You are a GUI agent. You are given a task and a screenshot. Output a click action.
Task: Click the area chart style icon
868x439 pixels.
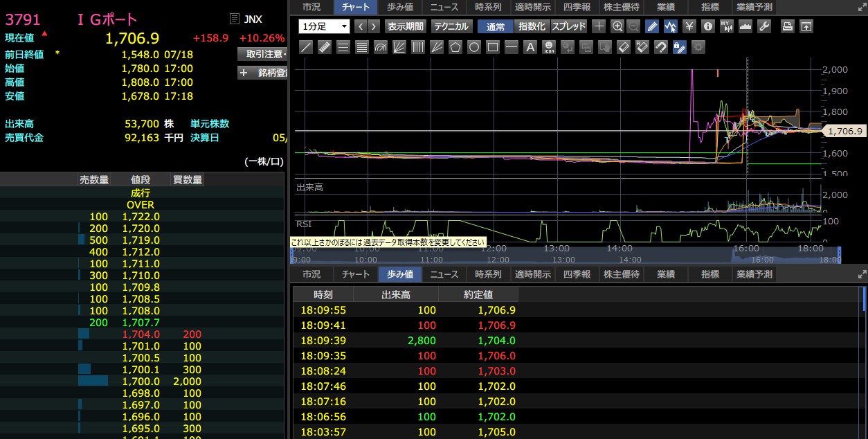(x=745, y=26)
